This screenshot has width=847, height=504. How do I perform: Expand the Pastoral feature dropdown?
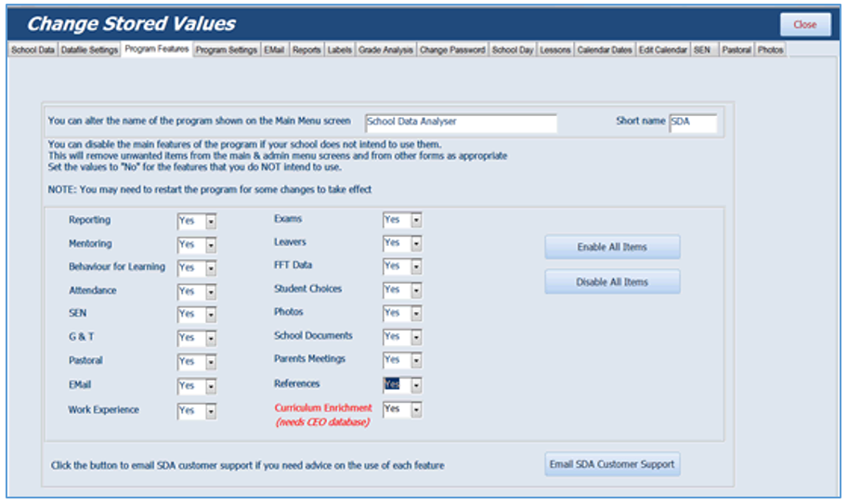pos(211,362)
